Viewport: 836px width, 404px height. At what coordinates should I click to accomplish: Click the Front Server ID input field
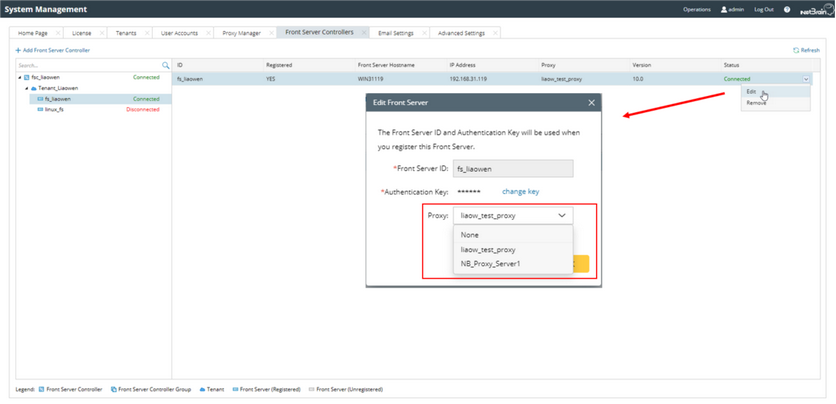coord(513,169)
